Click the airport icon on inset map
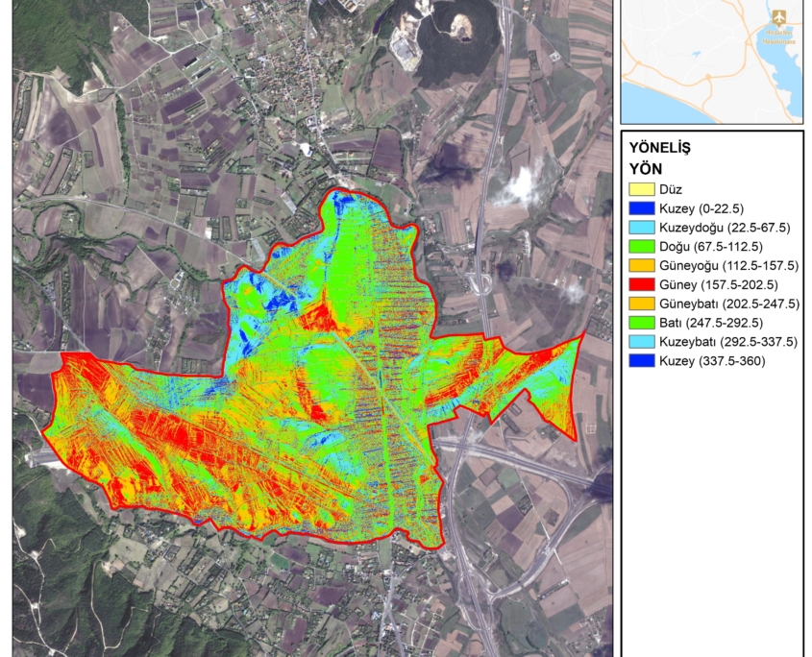The image size is (812, 657). click(x=778, y=18)
